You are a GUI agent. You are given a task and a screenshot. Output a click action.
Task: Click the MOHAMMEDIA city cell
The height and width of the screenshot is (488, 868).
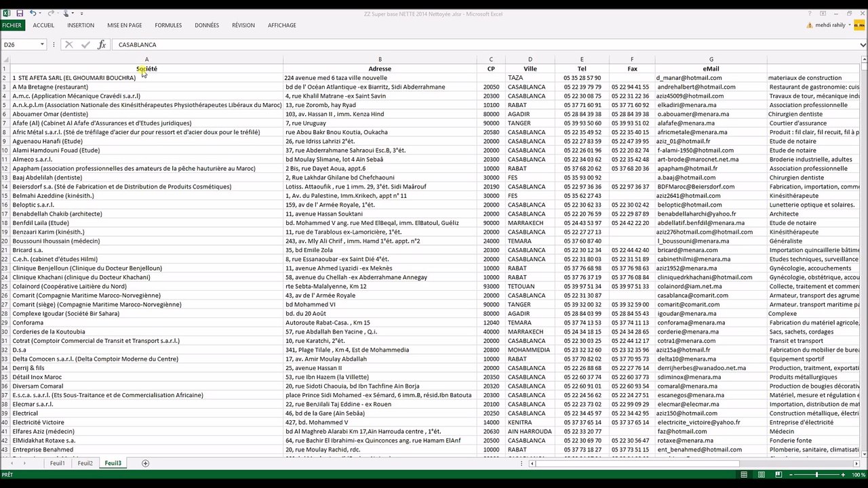530,350
